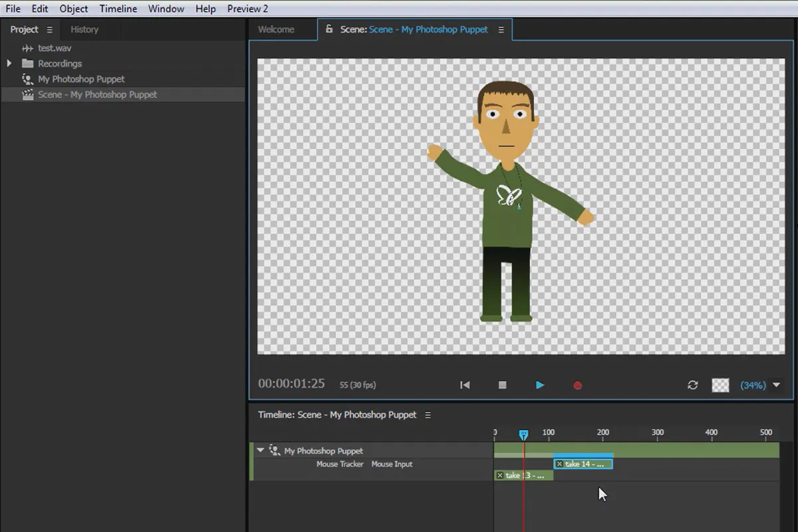Viewport: 798px width, 532px height.
Task: Open the Project panel options menu
Action: point(50,30)
